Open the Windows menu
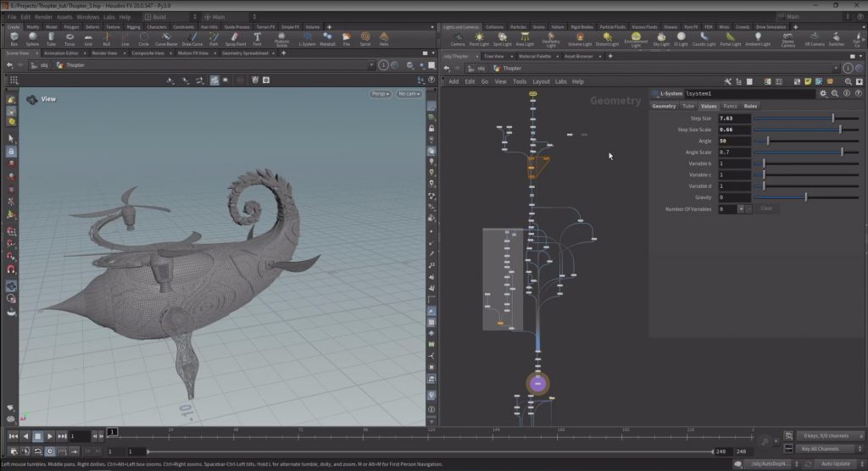This screenshot has width=868, height=471. pos(87,17)
